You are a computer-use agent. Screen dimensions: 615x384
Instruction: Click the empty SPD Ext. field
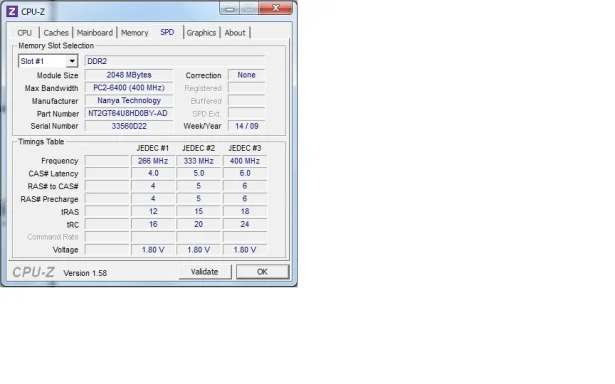246,113
